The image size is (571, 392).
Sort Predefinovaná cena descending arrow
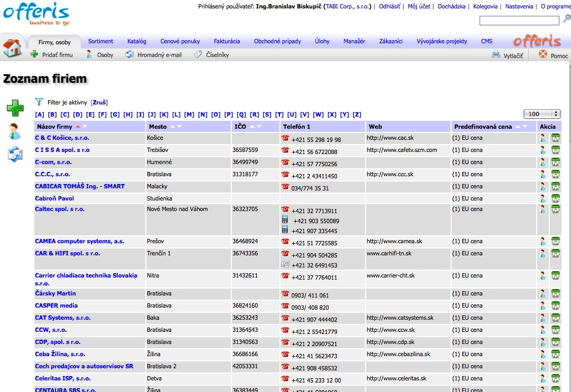pyautogui.click(x=525, y=127)
